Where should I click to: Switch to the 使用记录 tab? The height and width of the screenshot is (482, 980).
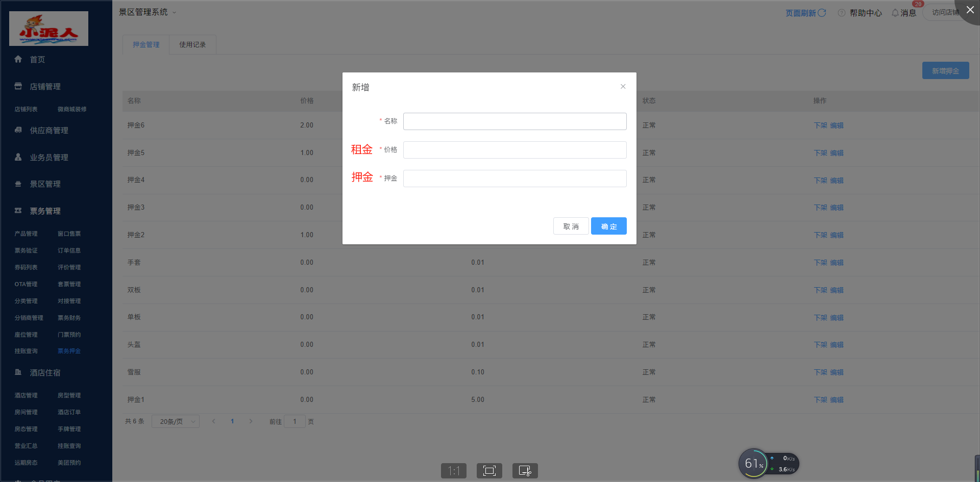click(192, 45)
